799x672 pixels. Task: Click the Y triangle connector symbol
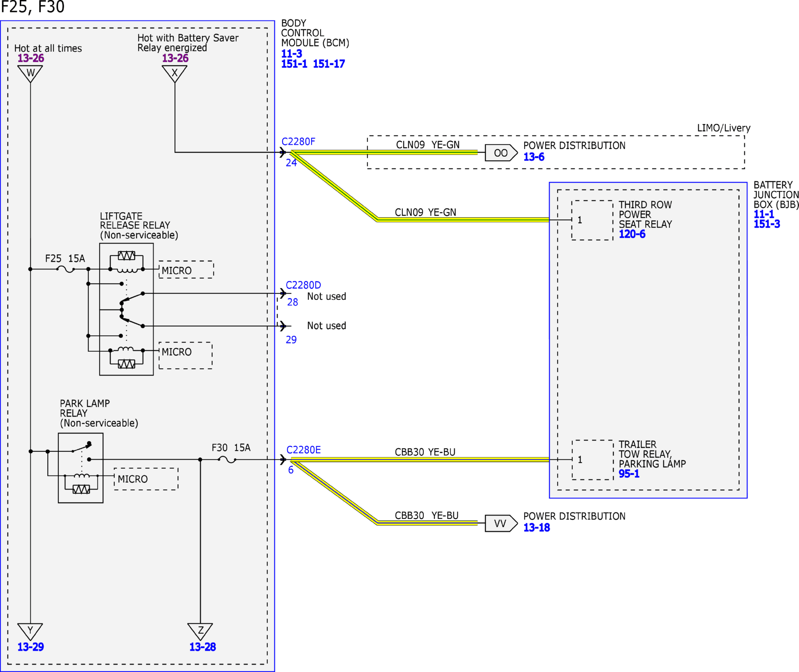click(x=30, y=631)
